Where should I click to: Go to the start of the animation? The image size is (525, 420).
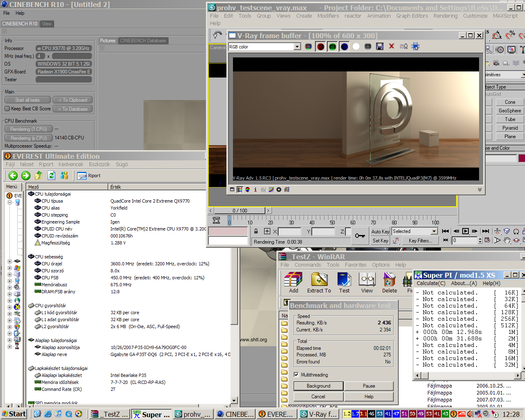coord(445,231)
